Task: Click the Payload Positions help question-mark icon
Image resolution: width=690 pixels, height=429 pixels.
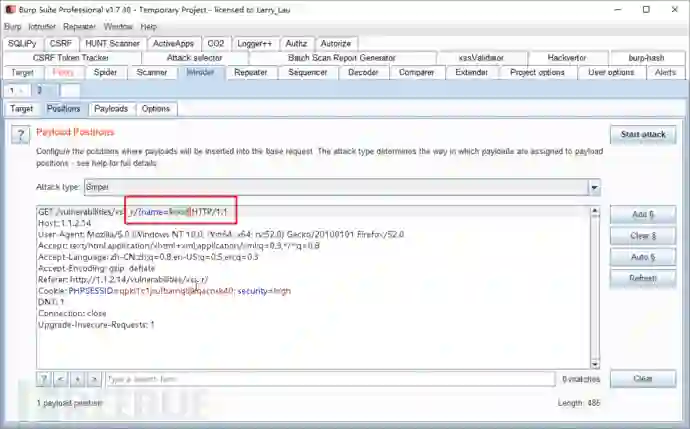Action: tap(21, 135)
